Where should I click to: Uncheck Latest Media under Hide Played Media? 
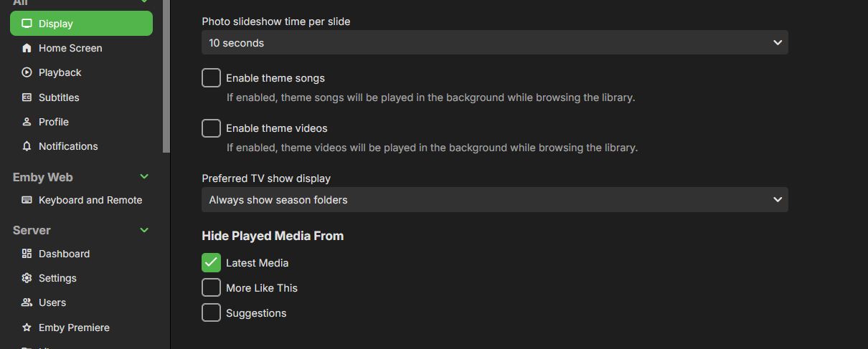point(211,263)
